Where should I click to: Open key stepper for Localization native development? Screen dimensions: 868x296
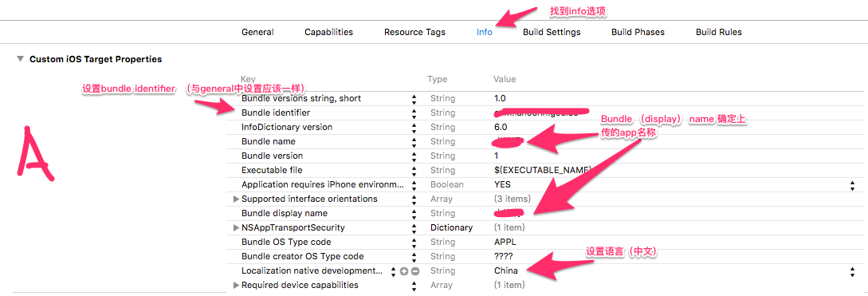394,271
